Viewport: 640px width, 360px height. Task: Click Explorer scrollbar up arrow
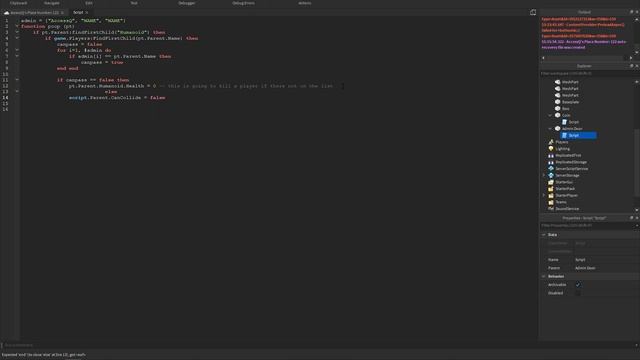(637, 82)
